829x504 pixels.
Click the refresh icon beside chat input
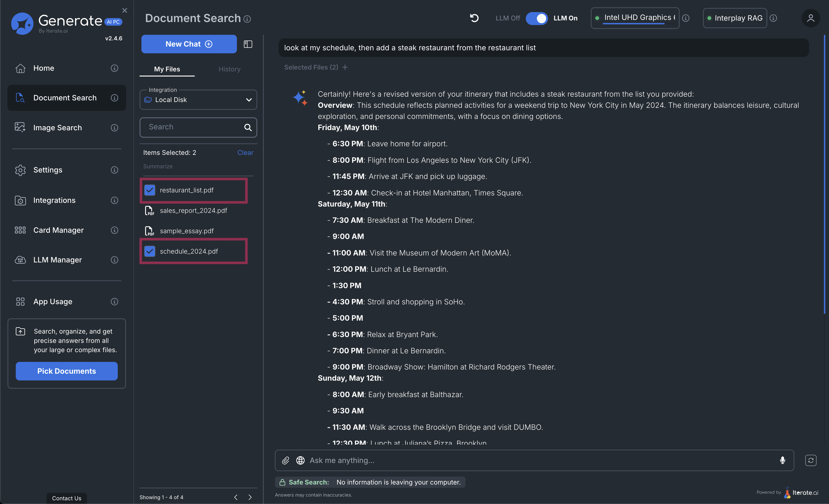point(811,461)
